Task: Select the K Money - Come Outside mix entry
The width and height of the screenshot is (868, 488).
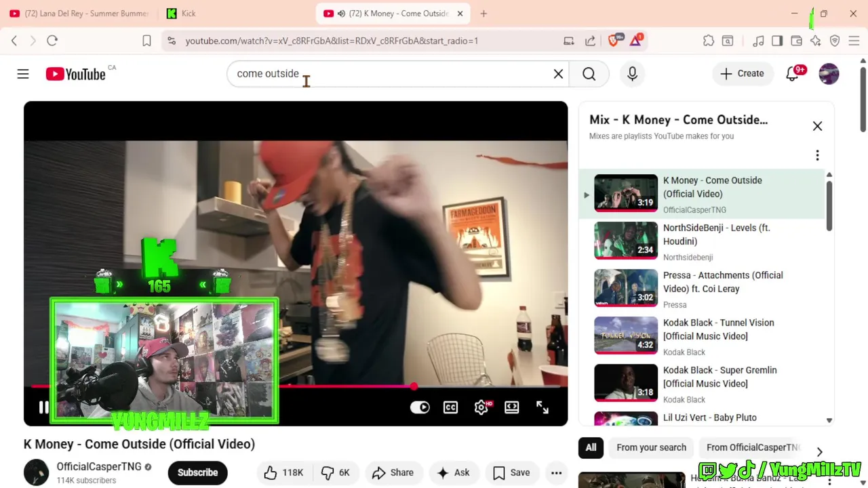Action: coord(702,195)
